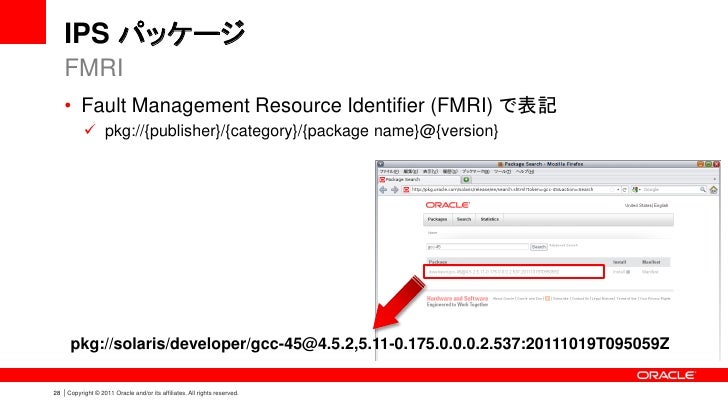Viewport: 728px width, 410px height.
Task: Open the ファイル menu in Firefox
Action: coord(389,172)
